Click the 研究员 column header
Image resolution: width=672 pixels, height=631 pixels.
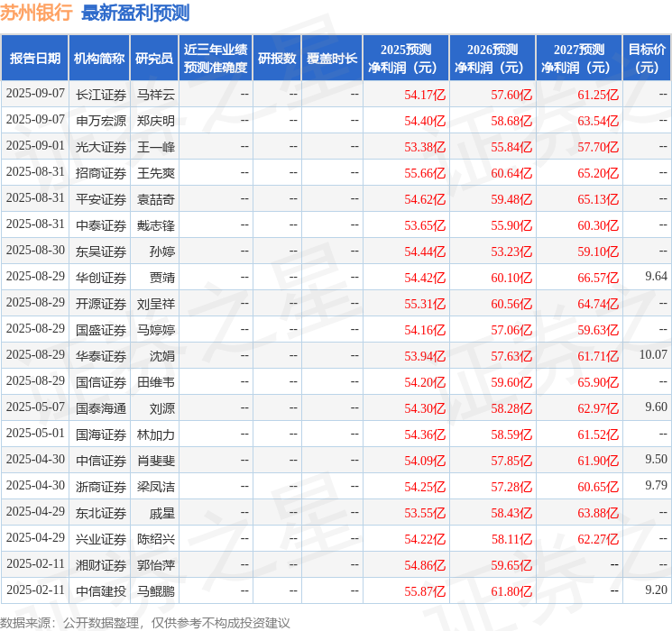click(154, 59)
